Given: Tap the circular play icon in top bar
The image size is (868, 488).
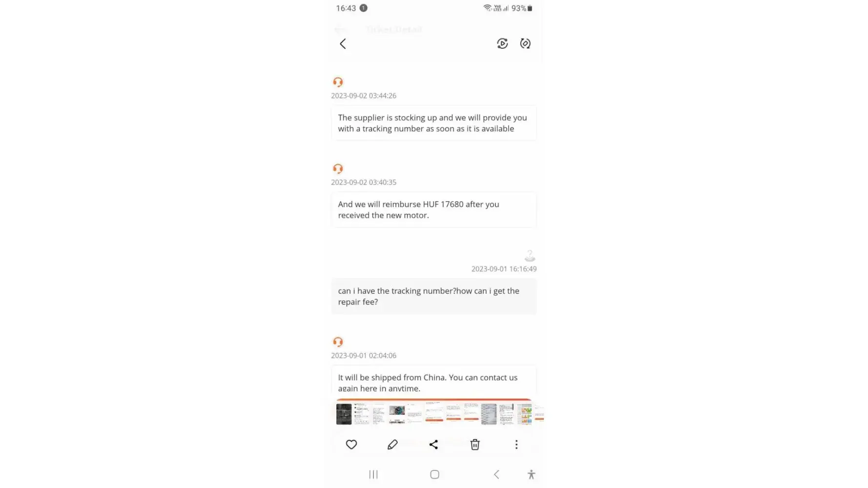Looking at the screenshot, I should pos(502,43).
